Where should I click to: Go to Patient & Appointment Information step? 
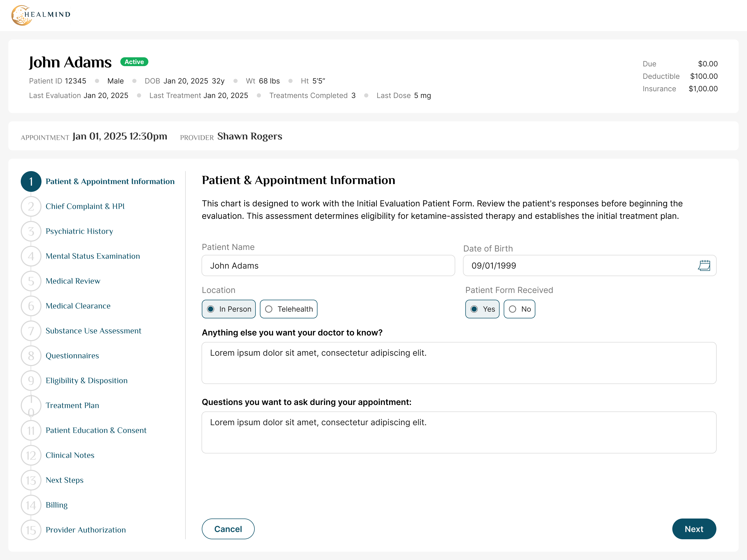pyautogui.click(x=110, y=181)
